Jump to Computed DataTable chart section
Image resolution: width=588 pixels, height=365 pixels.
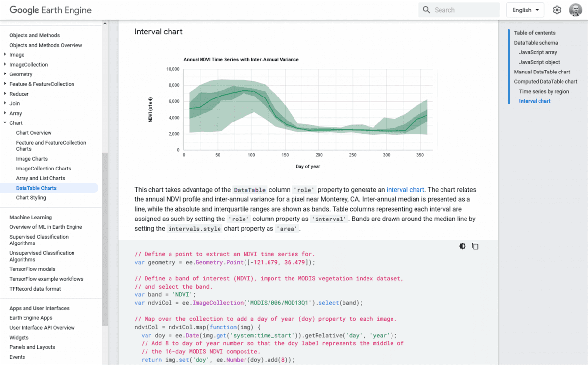click(546, 82)
